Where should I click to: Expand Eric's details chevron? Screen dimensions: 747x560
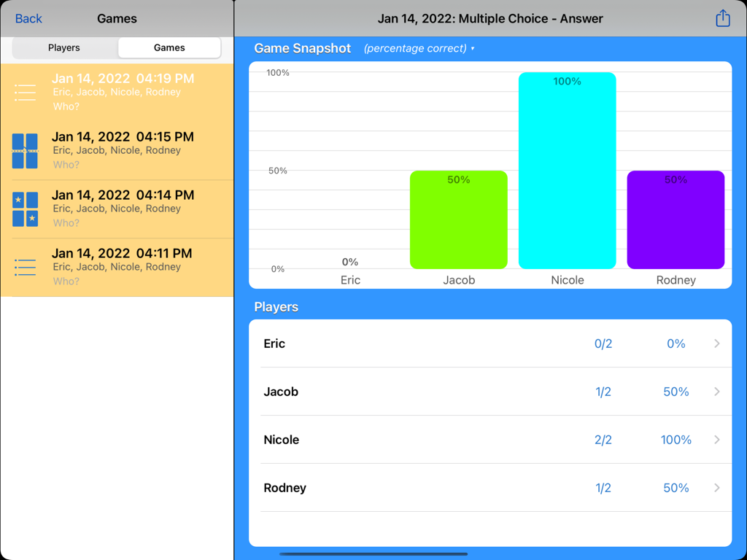click(716, 343)
